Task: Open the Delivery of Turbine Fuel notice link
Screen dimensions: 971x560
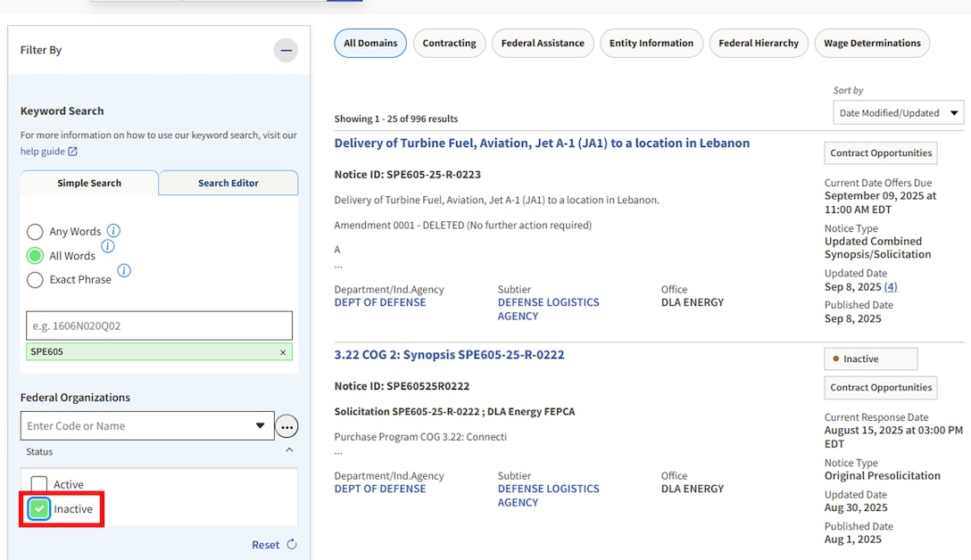Action: pyautogui.click(x=541, y=143)
